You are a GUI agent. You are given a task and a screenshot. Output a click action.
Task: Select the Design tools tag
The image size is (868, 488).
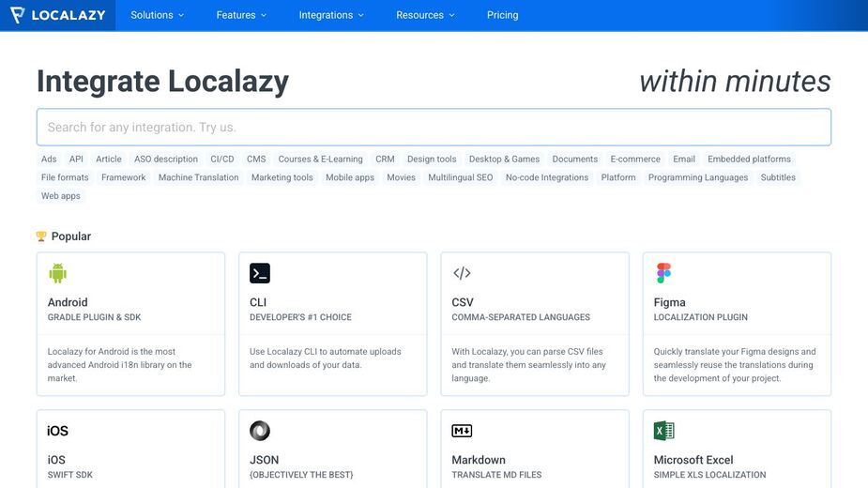click(x=432, y=159)
